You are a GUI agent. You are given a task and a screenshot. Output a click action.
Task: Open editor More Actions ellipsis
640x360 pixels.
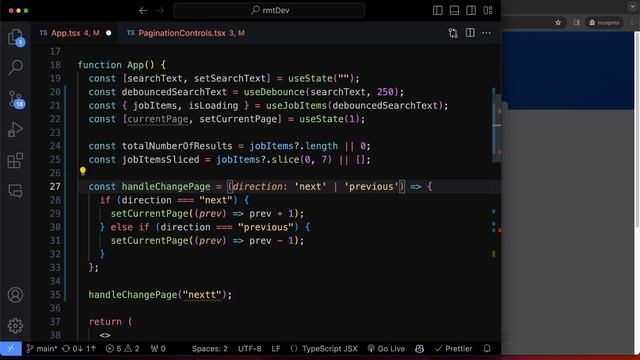click(x=487, y=33)
